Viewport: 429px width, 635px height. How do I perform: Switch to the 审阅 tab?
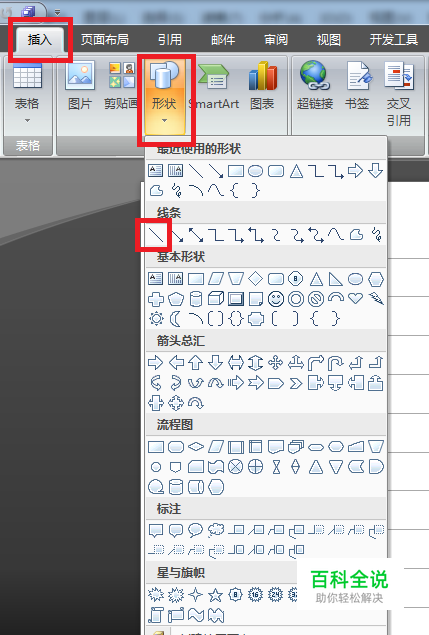(276, 40)
